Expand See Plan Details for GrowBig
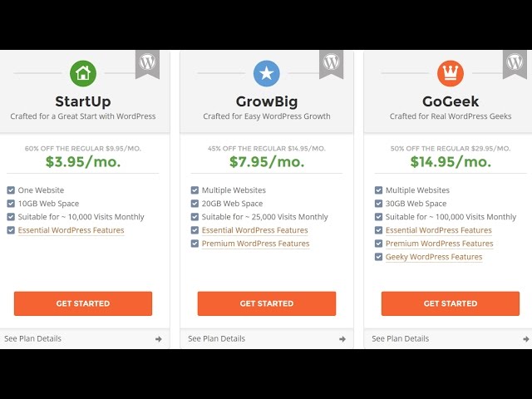This screenshot has width=532, height=399. [217, 338]
